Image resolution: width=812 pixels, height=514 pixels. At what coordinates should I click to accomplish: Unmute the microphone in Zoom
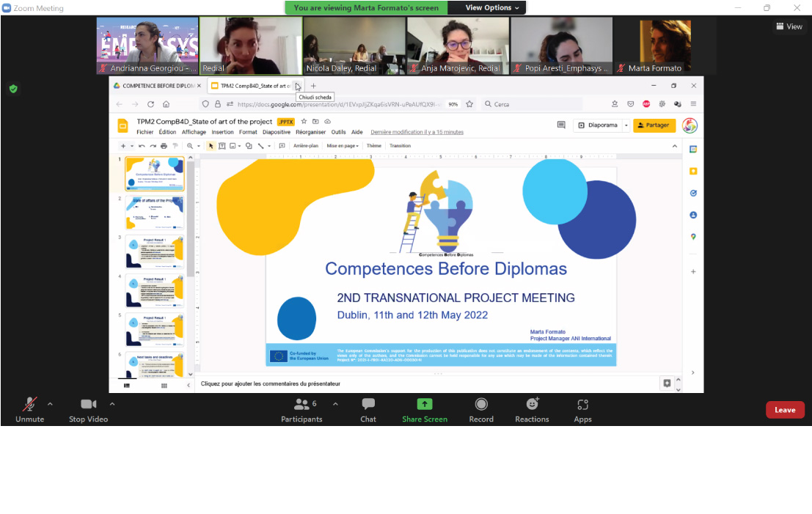point(29,410)
